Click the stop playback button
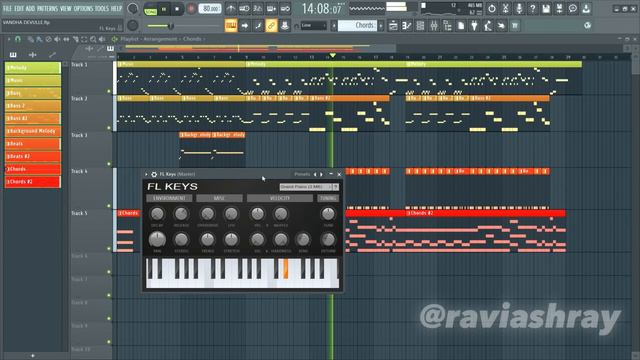The image size is (640, 360). [177, 9]
